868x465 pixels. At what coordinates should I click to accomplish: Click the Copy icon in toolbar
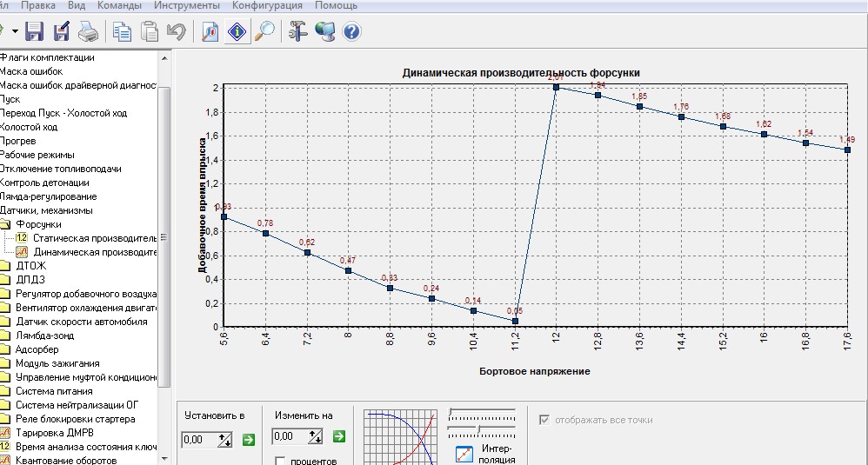coord(123,32)
